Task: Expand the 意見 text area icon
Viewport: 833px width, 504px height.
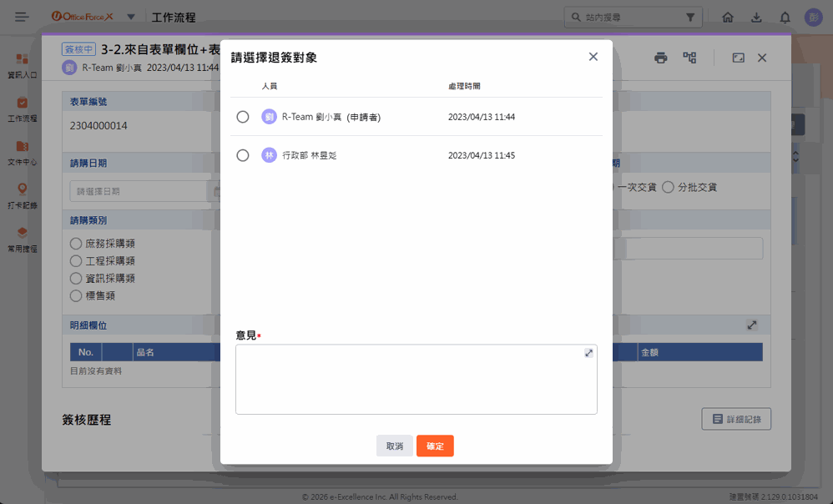Action: coord(588,354)
